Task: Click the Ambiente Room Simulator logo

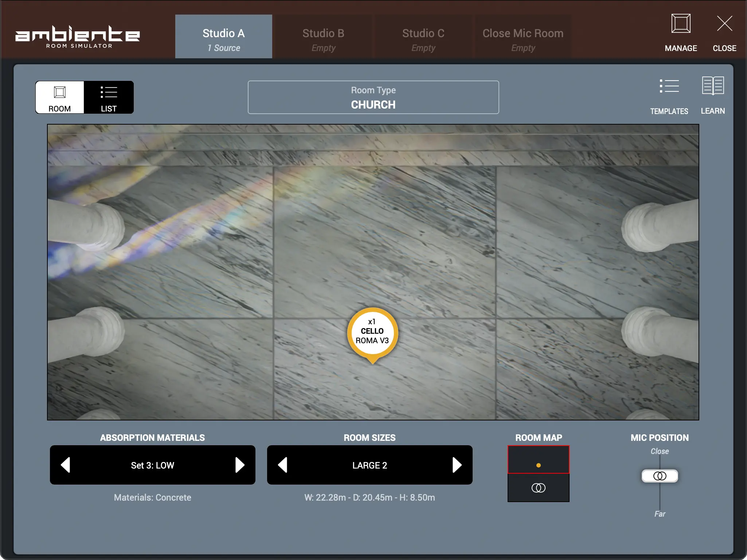Action: (x=77, y=36)
